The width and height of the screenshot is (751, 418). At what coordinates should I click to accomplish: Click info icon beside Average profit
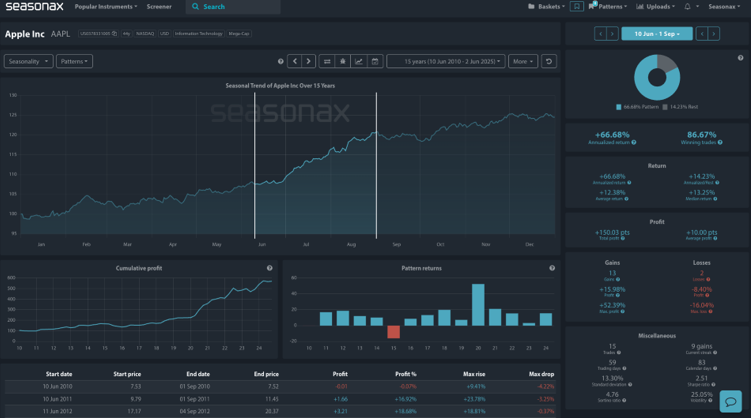tap(715, 238)
